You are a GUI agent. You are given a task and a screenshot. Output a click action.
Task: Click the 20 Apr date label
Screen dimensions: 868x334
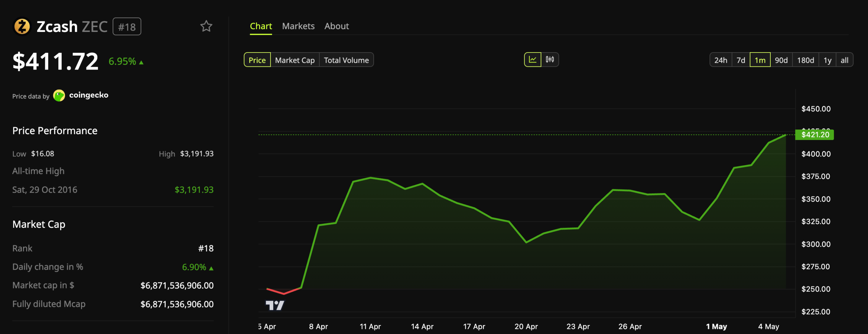click(x=526, y=327)
